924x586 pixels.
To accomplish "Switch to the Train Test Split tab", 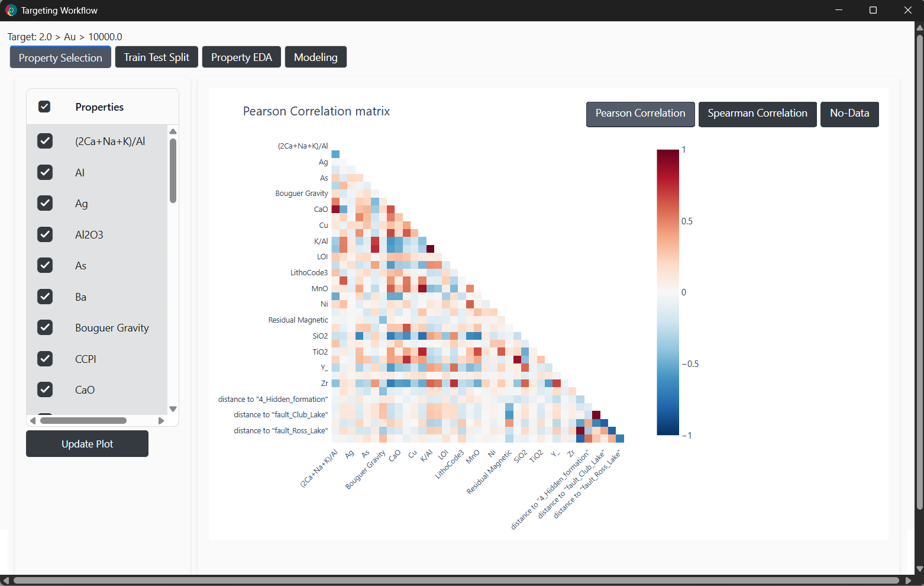I will pos(157,57).
